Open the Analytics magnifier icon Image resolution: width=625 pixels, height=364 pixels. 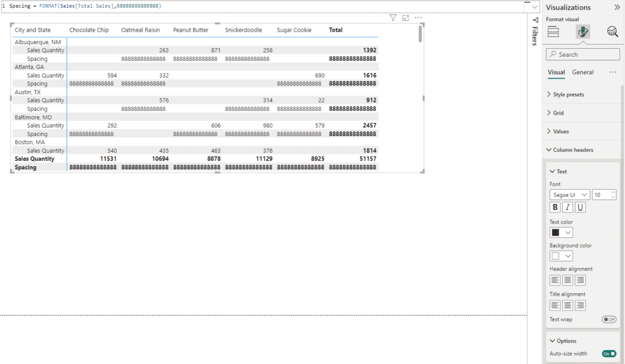pyautogui.click(x=612, y=32)
